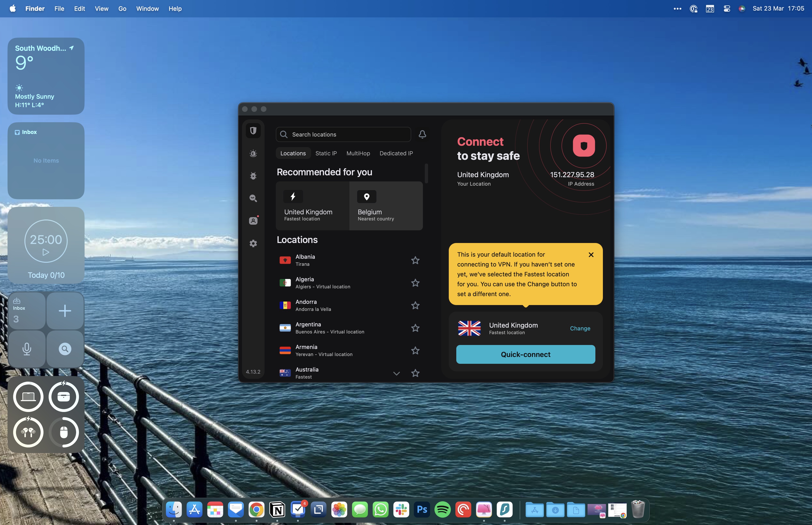Image resolution: width=812 pixels, height=525 pixels.
Task: Star Argentina as a favorite location
Action: [415, 328]
